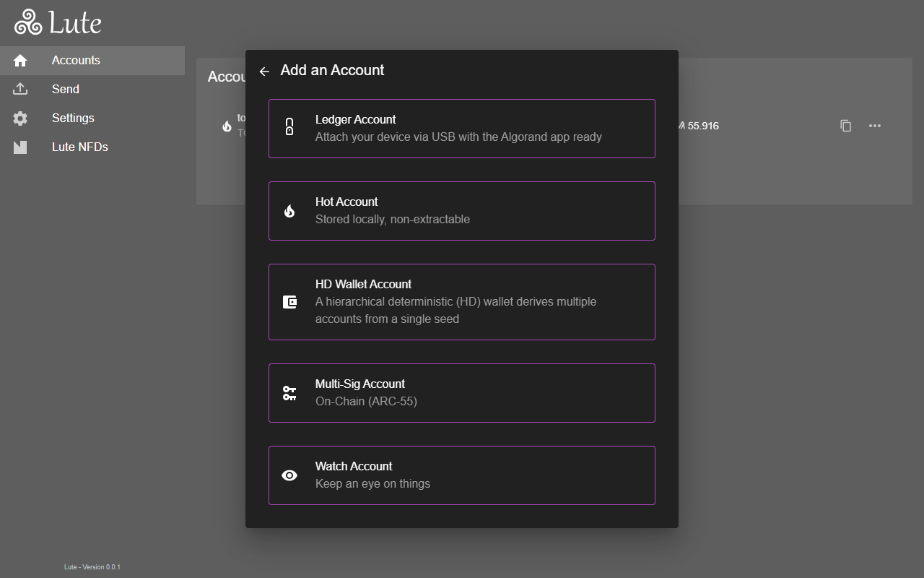Viewport: 924px width, 578px height.
Task: Choose HD Wallet Account option
Action: coord(461,302)
